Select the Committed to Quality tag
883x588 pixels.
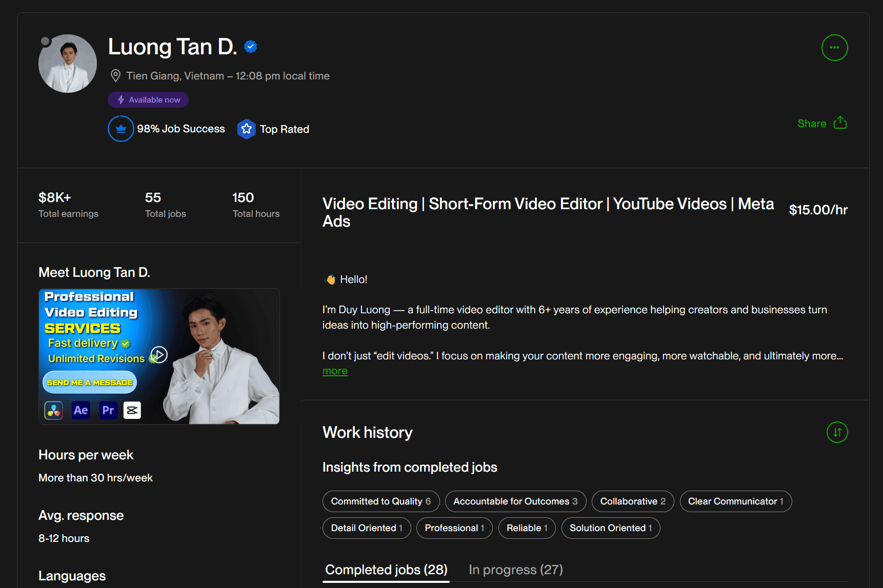(x=380, y=501)
